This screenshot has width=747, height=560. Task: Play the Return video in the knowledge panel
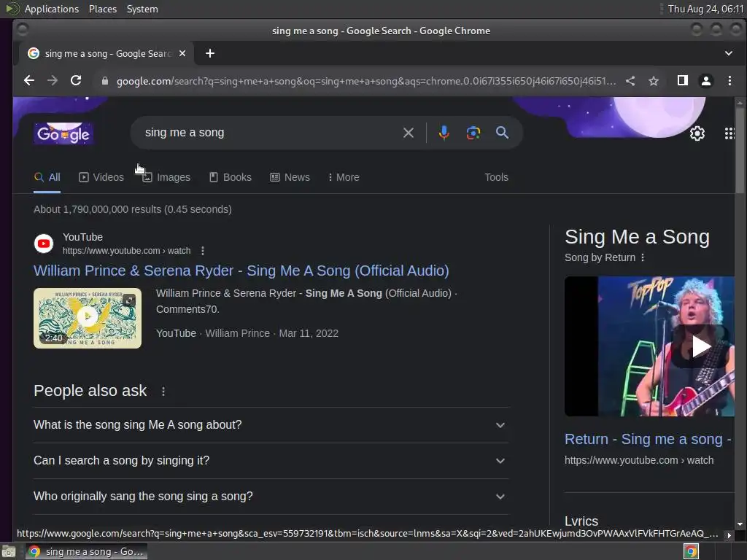[x=701, y=346]
